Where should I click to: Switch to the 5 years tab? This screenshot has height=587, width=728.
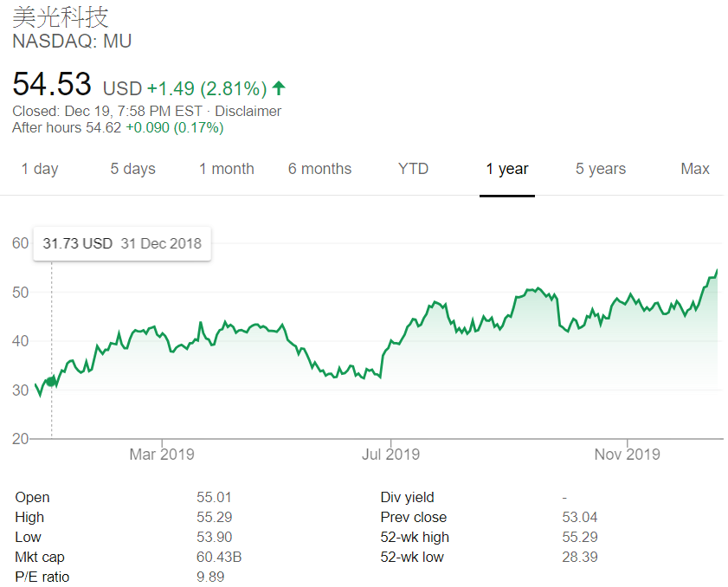(x=601, y=169)
